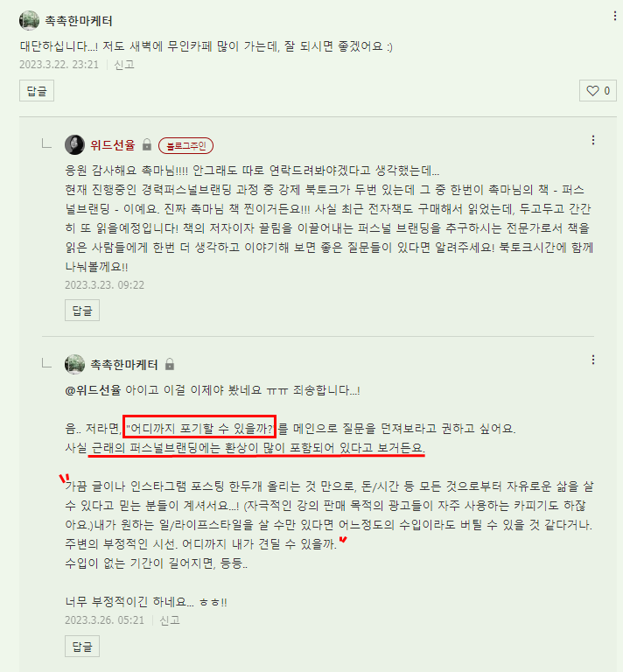Click reply arrow indicator beside 위드선율
623x672 pixels.
tap(46, 144)
